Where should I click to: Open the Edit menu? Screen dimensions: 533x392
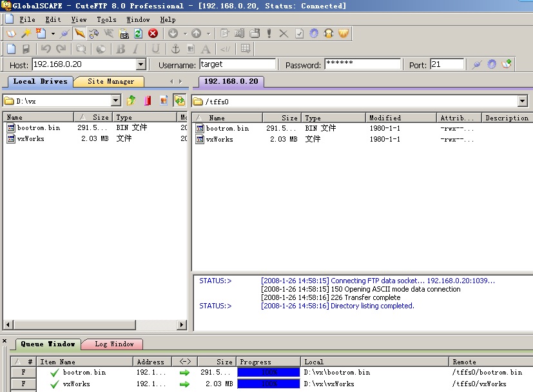click(x=53, y=20)
